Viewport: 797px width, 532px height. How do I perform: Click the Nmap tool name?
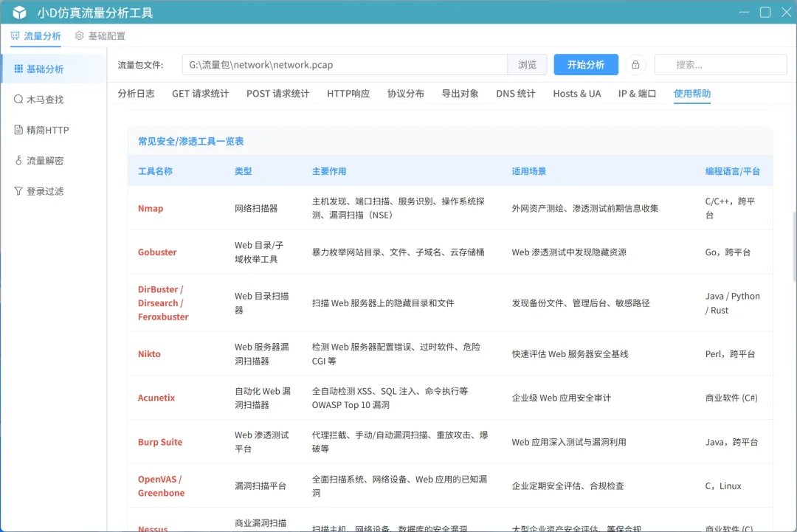pos(151,208)
